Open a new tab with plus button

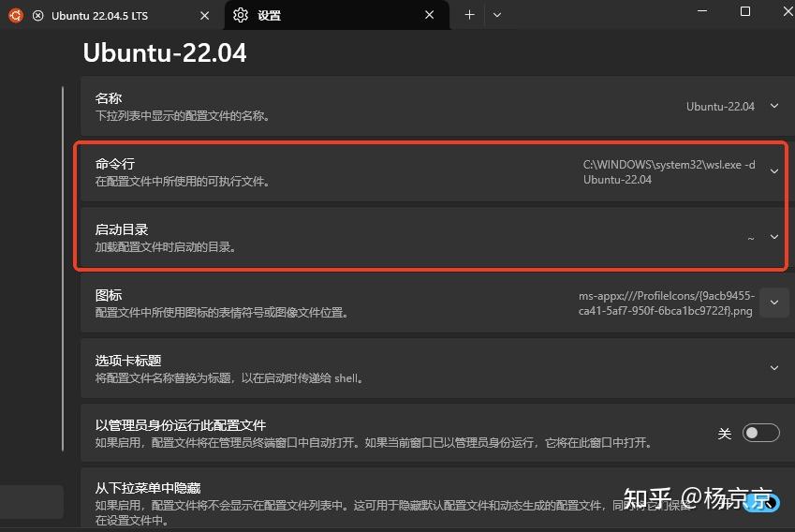(469, 15)
